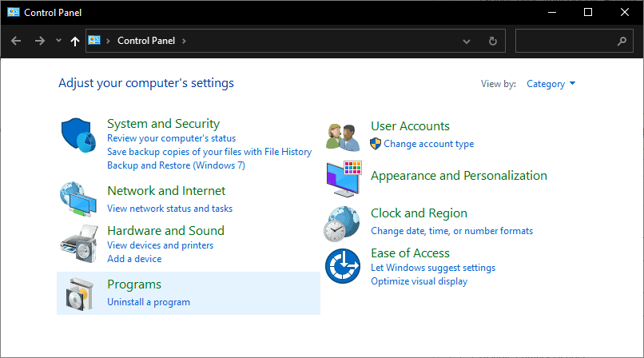644x358 pixels.
Task: Click the Programs disc box icon
Action: coord(79,294)
